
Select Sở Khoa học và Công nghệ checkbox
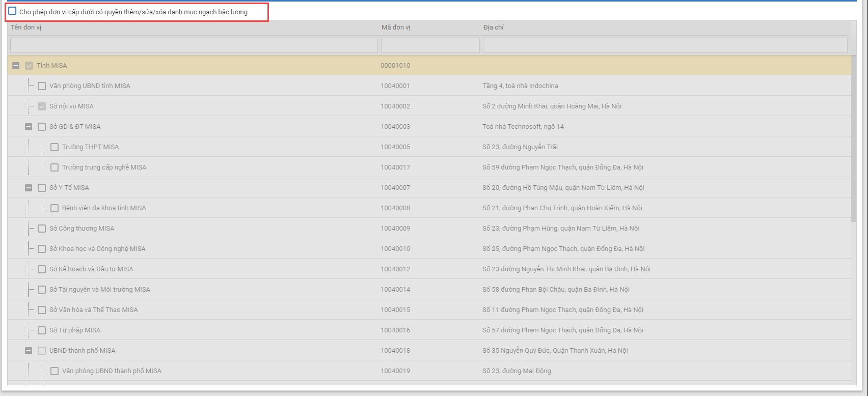(x=42, y=249)
